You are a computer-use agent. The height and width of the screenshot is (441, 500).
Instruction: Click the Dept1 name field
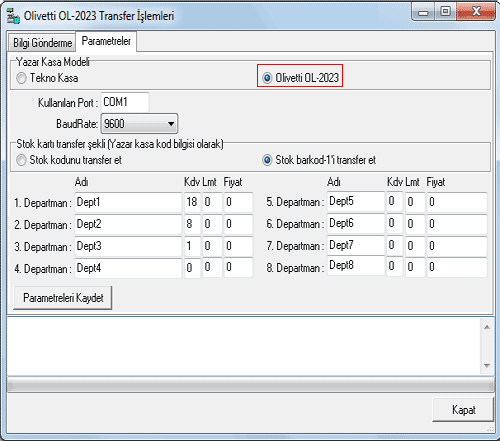[128, 202]
